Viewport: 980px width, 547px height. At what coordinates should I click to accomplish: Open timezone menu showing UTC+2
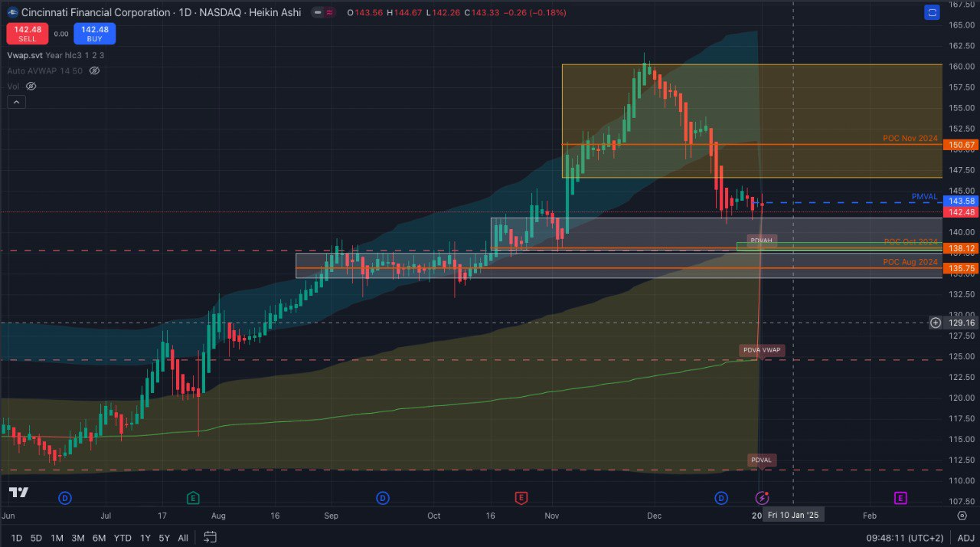905,538
